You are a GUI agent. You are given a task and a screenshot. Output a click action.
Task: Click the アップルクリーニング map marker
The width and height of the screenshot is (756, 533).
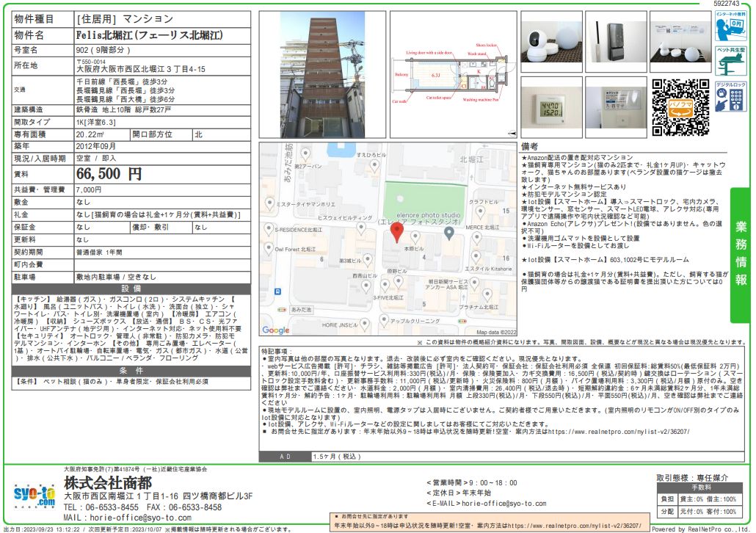point(384,320)
